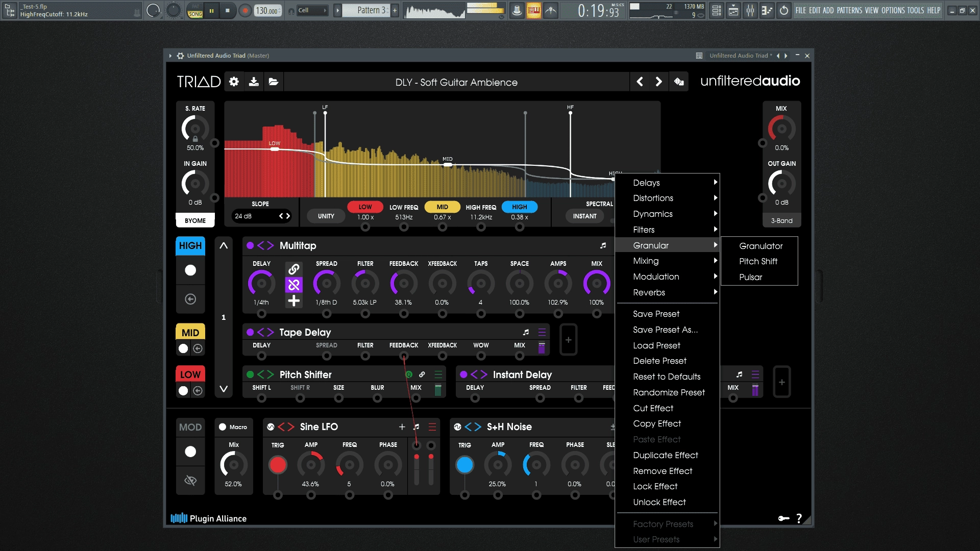Click the HIGH band solo arrow icon
980x551 pixels.
190,299
